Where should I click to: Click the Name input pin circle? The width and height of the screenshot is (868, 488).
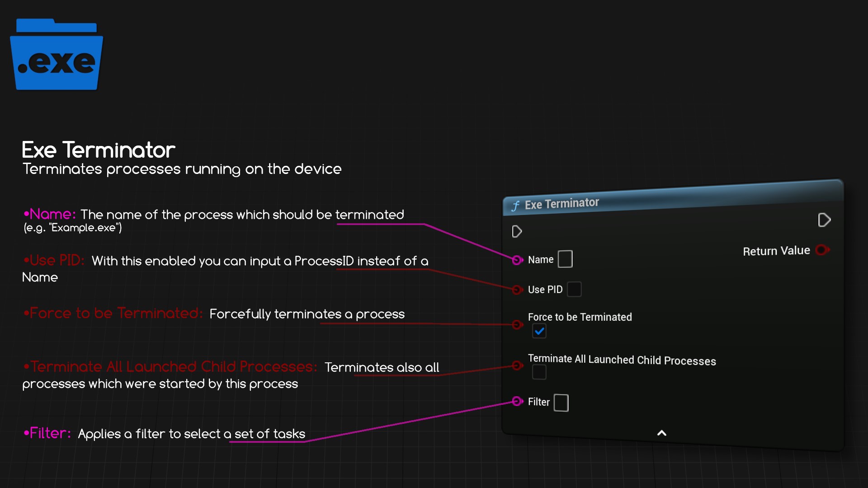[x=517, y=260]
